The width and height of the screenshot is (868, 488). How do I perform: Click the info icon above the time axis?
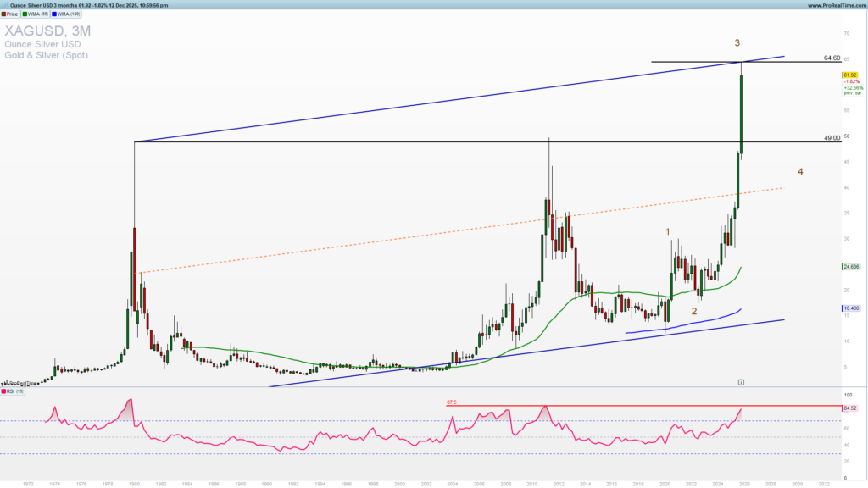741,382
